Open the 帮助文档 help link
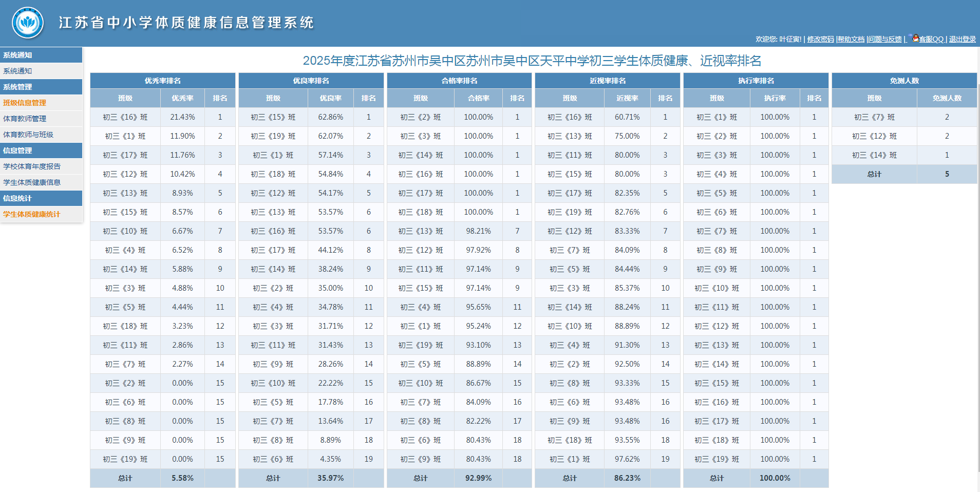The image size is (980, 492). click(851, 40)
